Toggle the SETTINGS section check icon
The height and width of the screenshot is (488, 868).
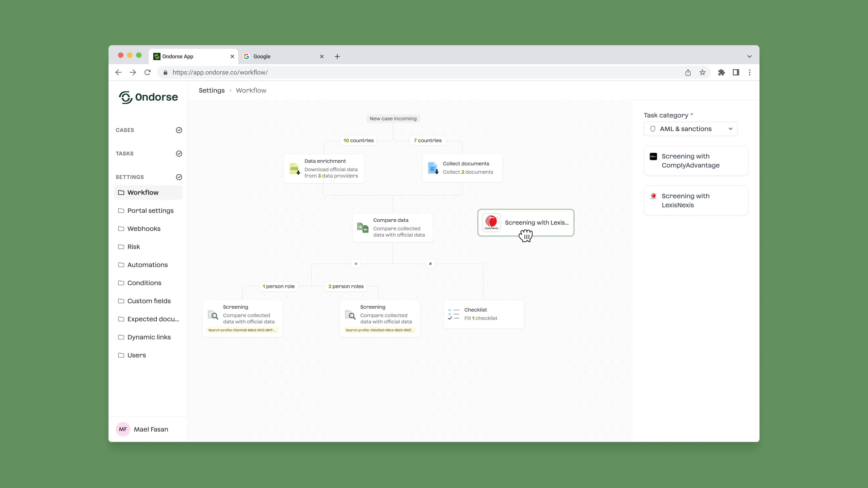pos(179,177)
